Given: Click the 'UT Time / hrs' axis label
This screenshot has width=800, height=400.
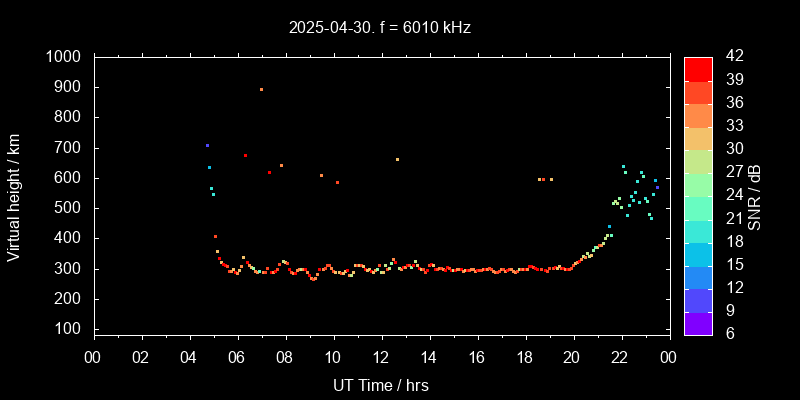Looking at the screenshot, I should [380, 384].
